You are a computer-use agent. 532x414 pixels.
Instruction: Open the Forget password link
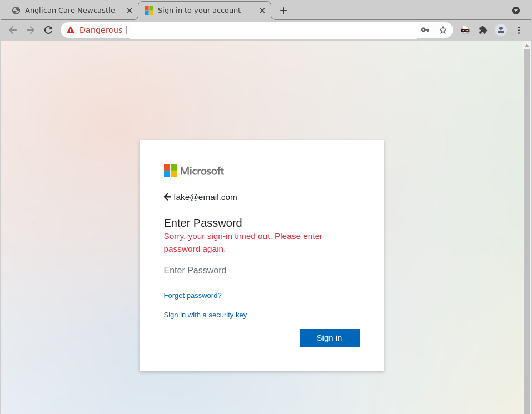pos(192,295)
